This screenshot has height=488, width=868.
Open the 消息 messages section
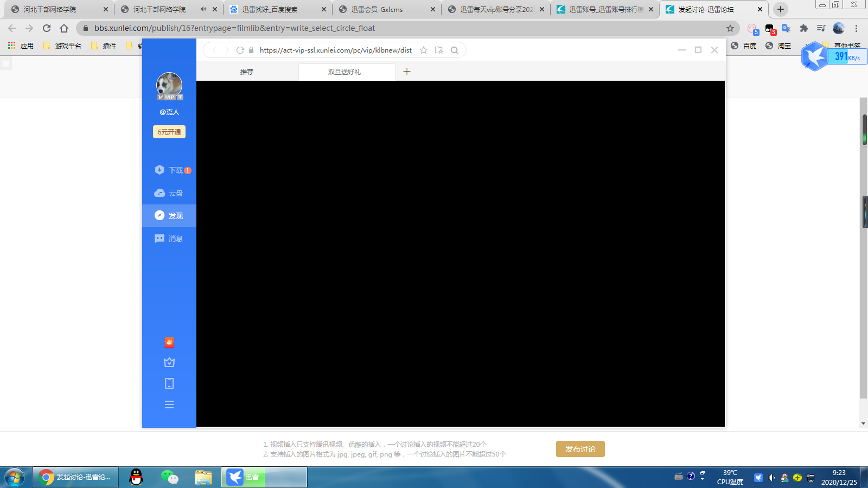[x=169, y=239]
